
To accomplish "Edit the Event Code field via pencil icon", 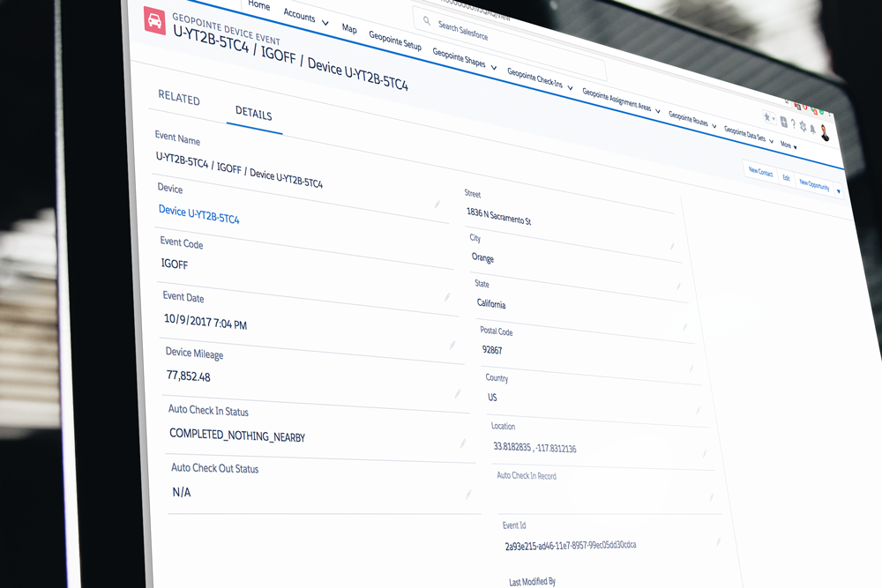I will click(x=447, y=297).
